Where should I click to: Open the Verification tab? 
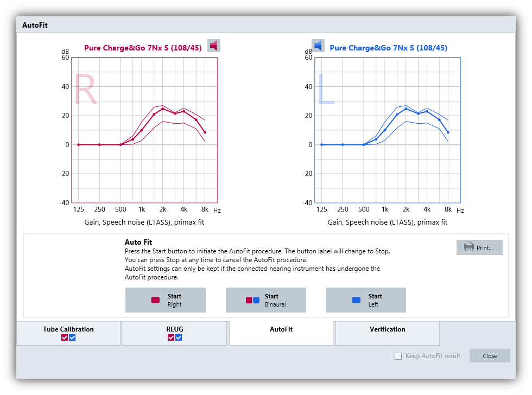point(387,333)
